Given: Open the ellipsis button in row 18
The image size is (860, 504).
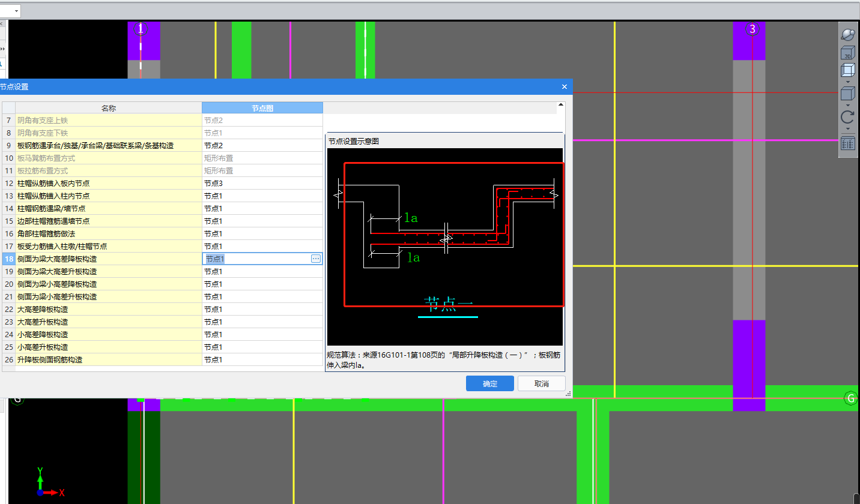Looking at the screenshot, I should coord(316,259).
